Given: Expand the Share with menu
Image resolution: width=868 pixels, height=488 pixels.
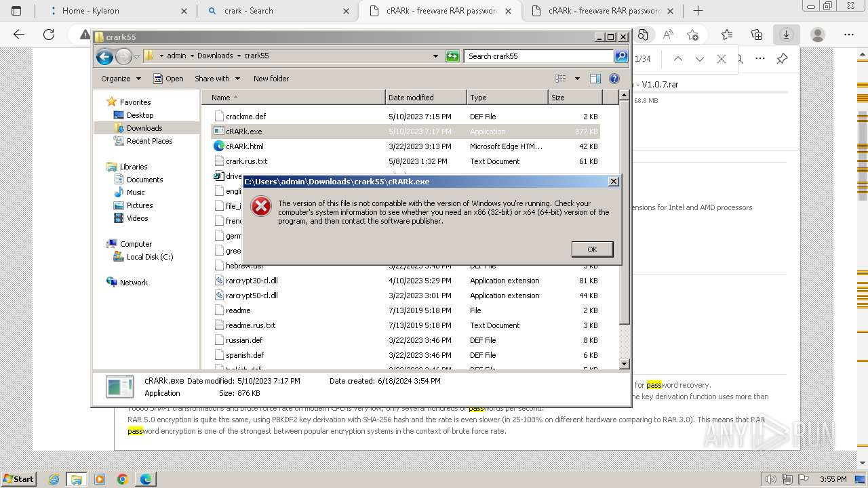Looking at the screenshot, I should tap(217, 79).
